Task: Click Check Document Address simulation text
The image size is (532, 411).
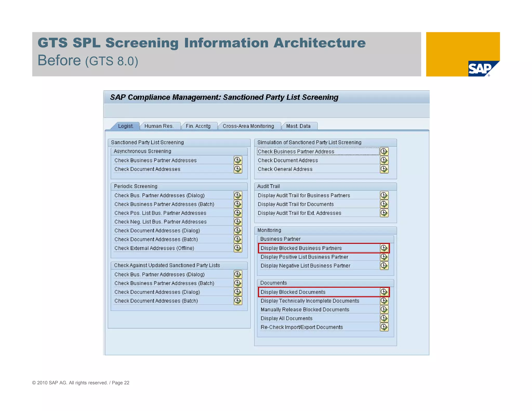Action: 288,160
